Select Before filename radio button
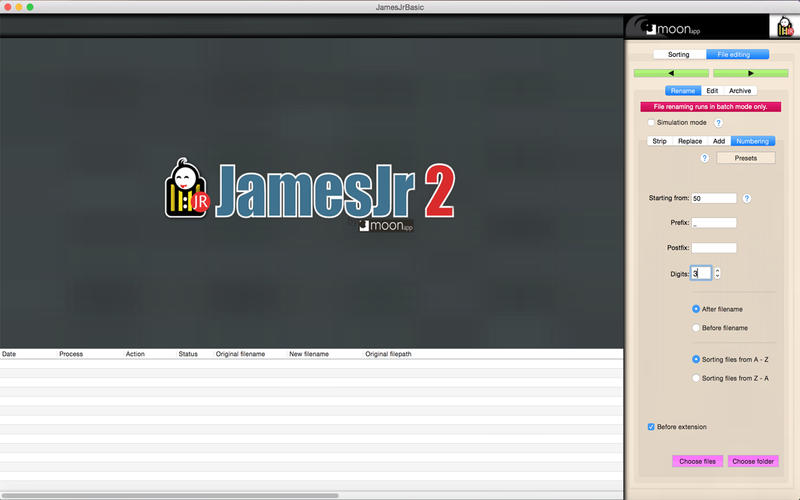The image size is (800, 500). (x=695, y=328)
